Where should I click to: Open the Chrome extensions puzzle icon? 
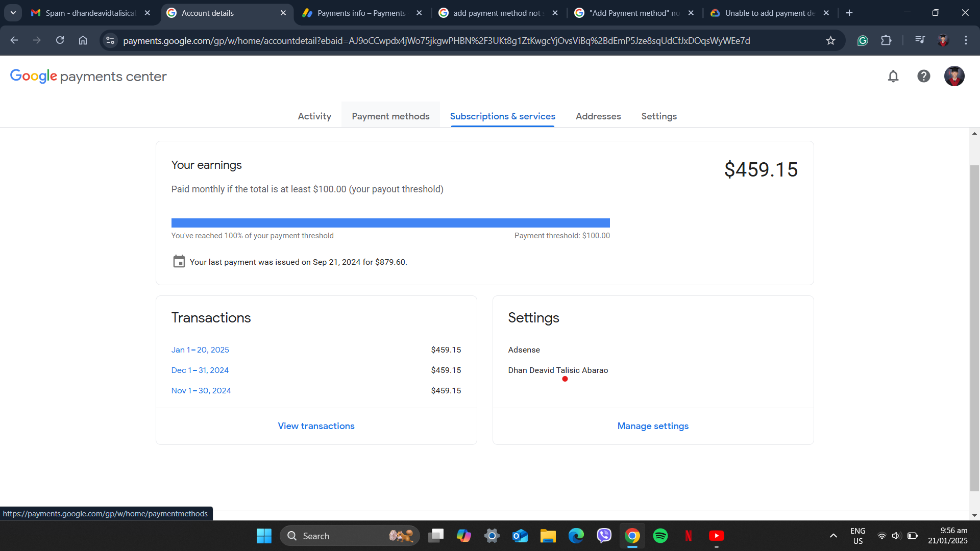tap(886, 40)
